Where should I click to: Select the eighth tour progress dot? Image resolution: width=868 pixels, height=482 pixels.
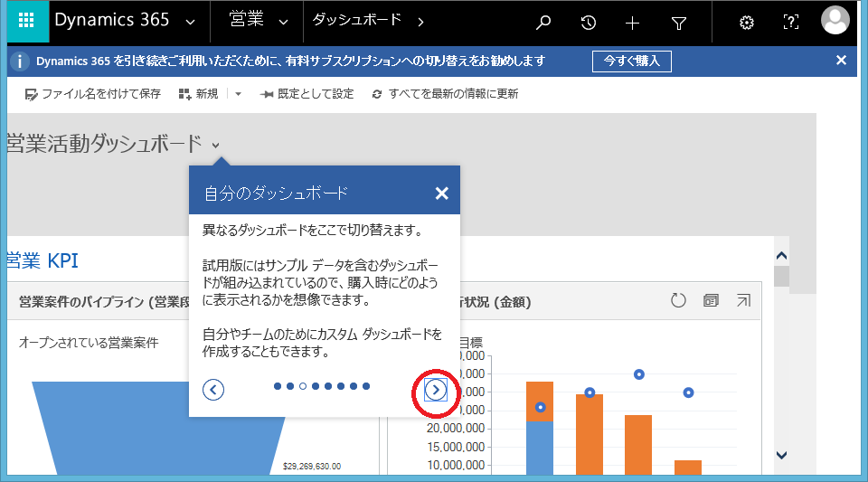(x=366, y=386)
